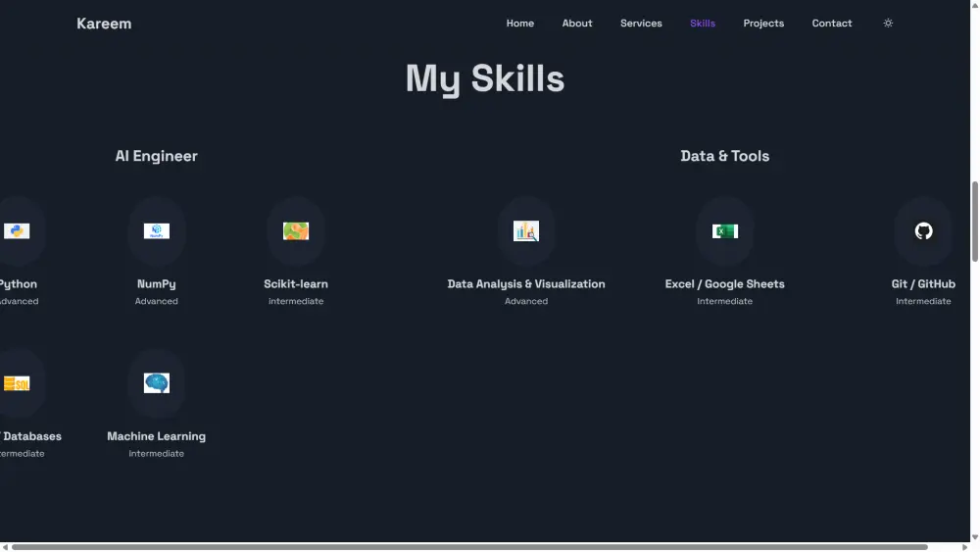Open the Contact nav link

[832, 24]
